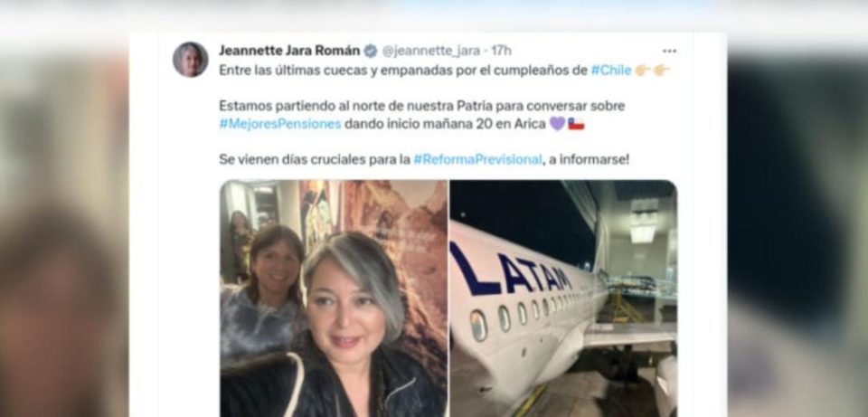Open Jeannette Jara's profile avatar

(x=191, y=60)
